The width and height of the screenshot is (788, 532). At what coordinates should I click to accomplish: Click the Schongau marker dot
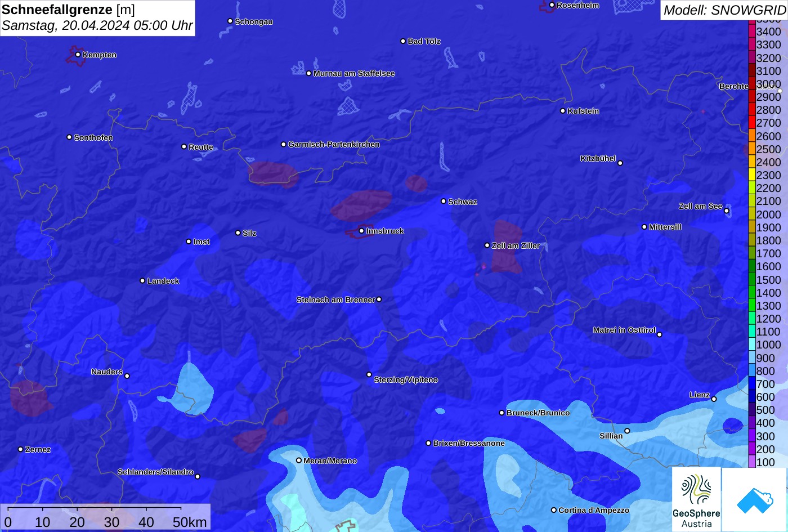230,21
